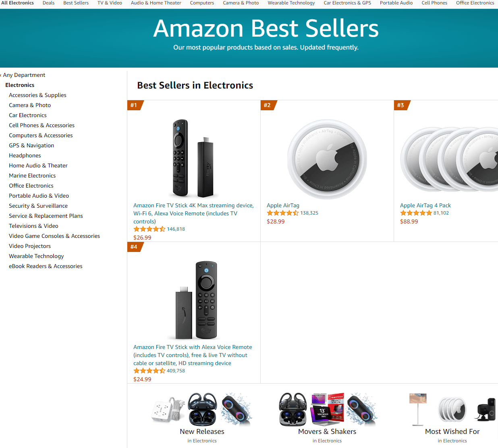498x448 pixels.
Task: Open Most Wished For in Electronics
Action: (452, 431)
